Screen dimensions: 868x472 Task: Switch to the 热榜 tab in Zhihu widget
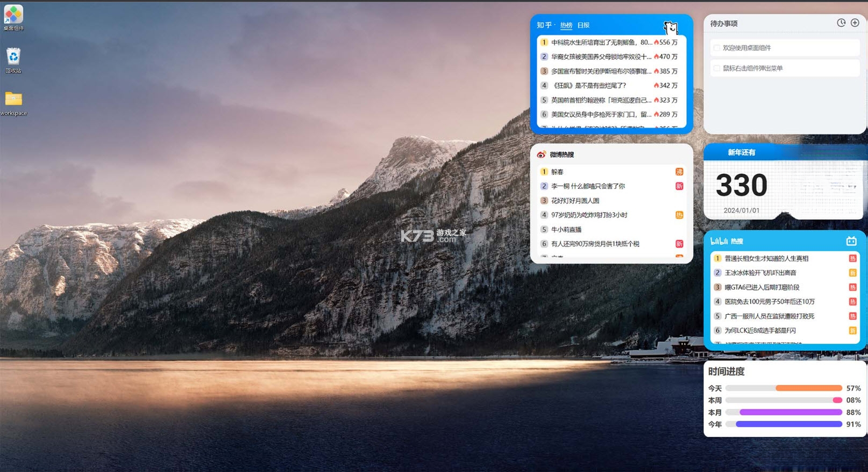(x=566, y=25)
